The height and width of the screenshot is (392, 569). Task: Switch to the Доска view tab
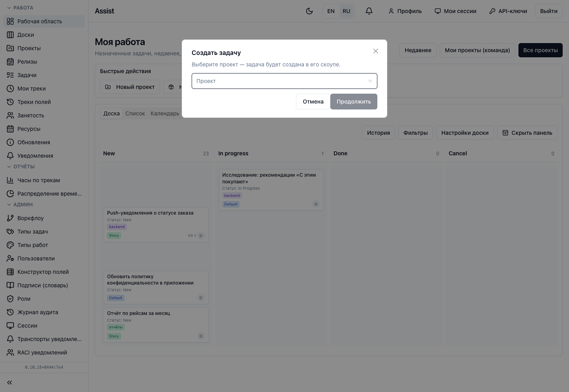111,113
